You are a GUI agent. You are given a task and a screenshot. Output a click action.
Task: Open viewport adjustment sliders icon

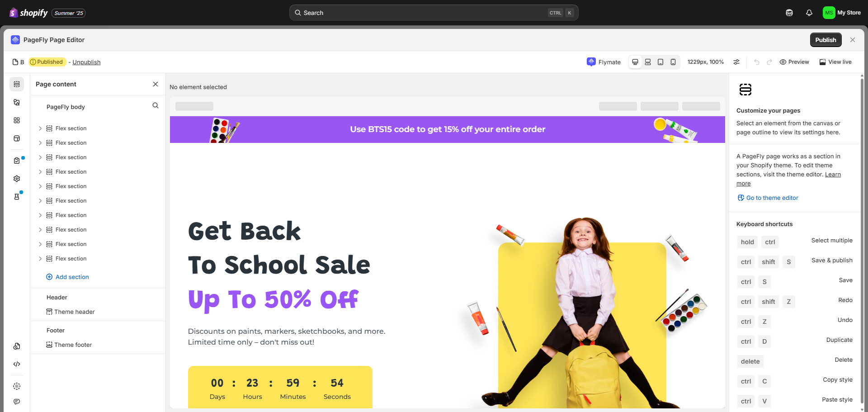click(736, 62)
